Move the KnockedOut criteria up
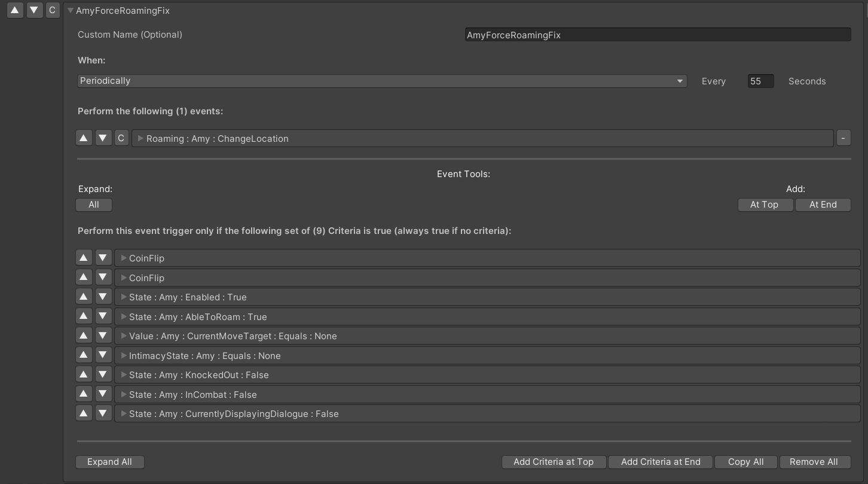The image size is (868, 484). click(x=84, y=375)
